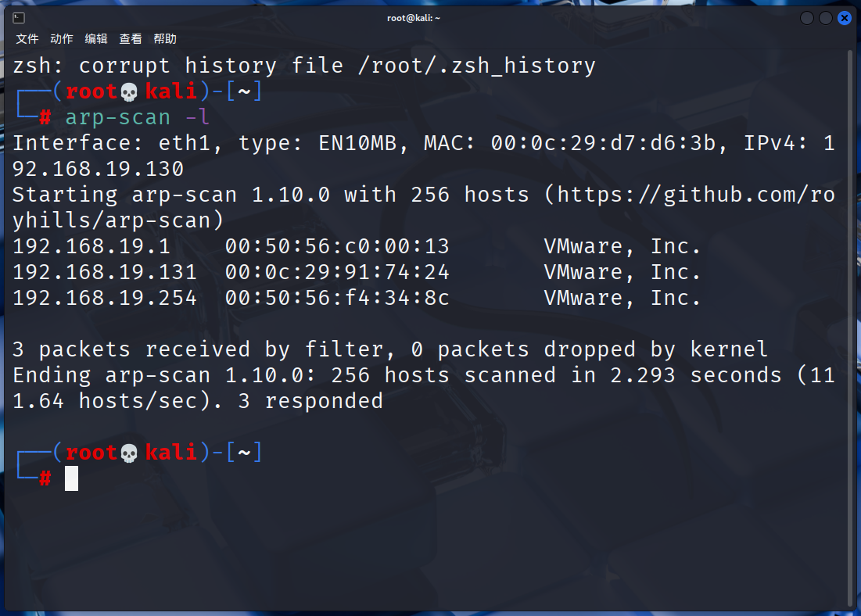Click the skull icon in bottom prompt
This screenshot has height=616, width=861.
point(129,453)
